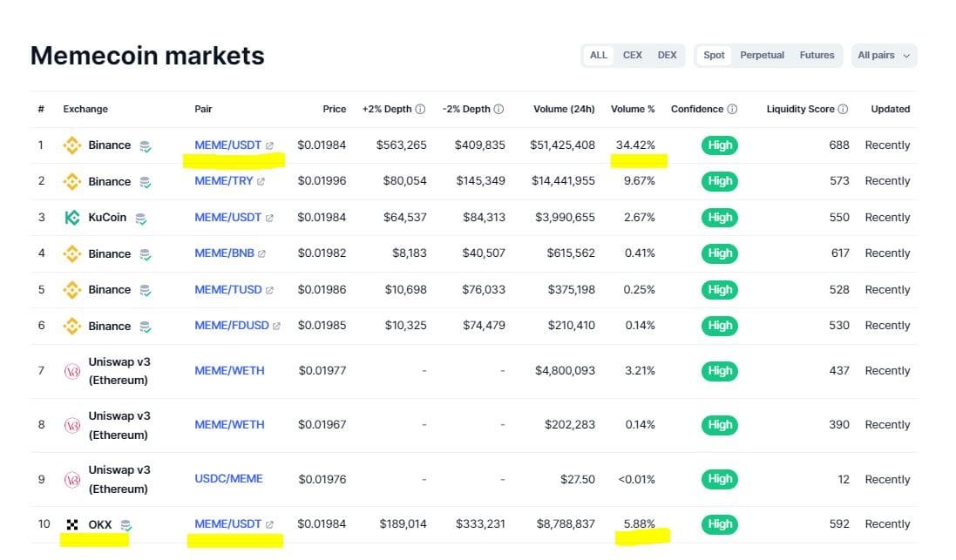Click the info icon next to Confidence header
The image size is (956, 560).
pos(733,109)
